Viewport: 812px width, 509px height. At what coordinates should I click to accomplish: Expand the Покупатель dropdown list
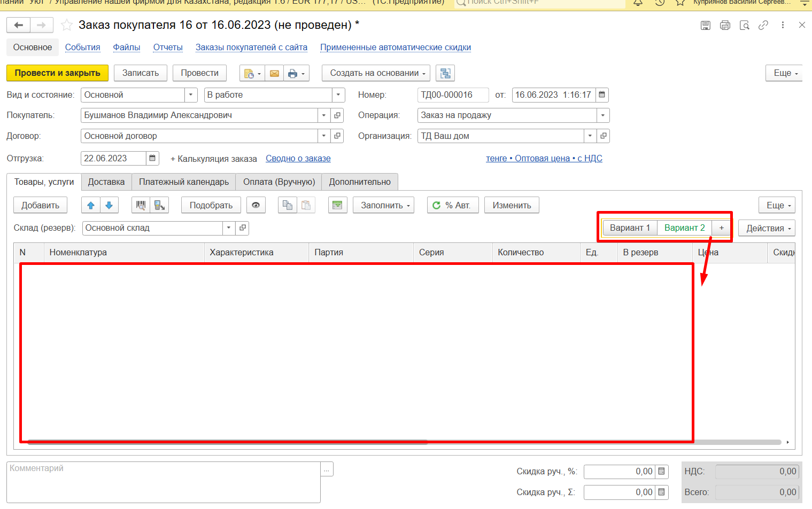coord(324,115)
